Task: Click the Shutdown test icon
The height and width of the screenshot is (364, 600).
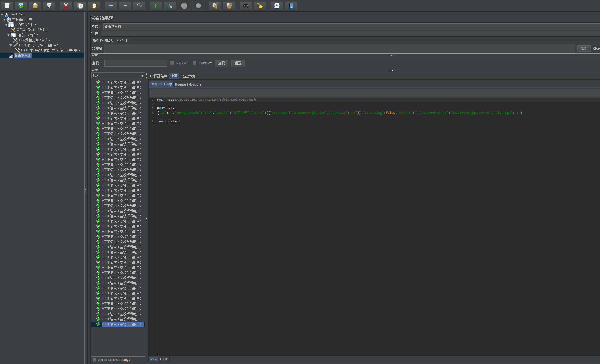Action: coord(198,6)
